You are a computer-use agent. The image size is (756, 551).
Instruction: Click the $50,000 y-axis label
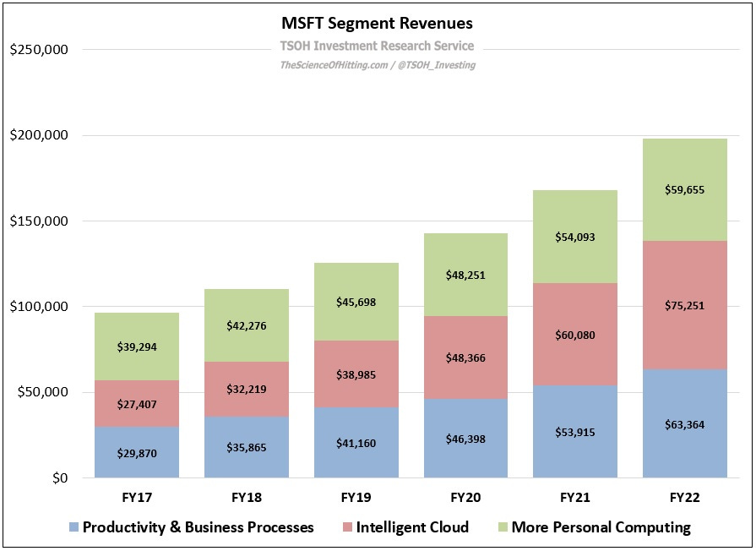(43, 392)
